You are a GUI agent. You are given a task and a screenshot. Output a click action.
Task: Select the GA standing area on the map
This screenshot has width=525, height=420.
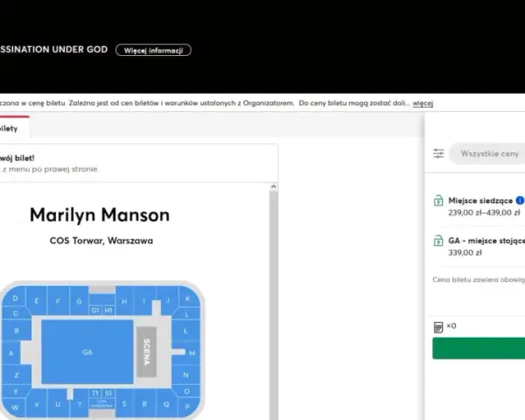87,352
